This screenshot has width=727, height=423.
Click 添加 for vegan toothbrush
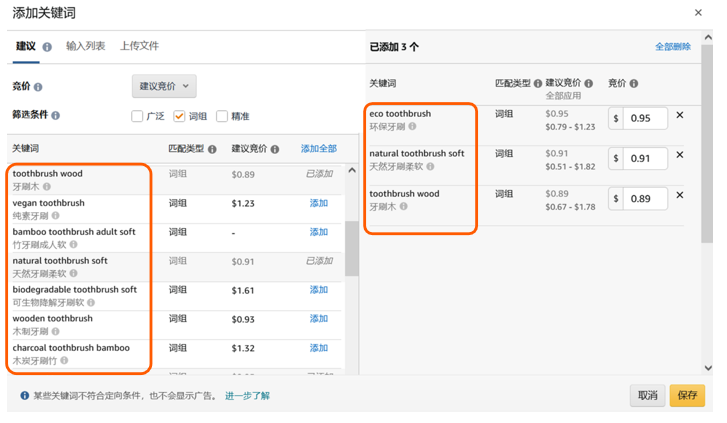point(318,203)
